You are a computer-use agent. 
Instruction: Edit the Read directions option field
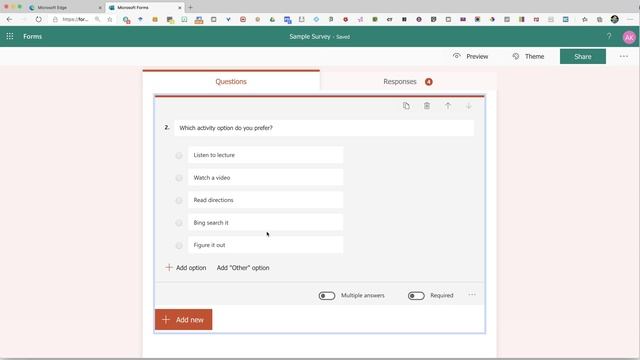[x=265, y=200]
